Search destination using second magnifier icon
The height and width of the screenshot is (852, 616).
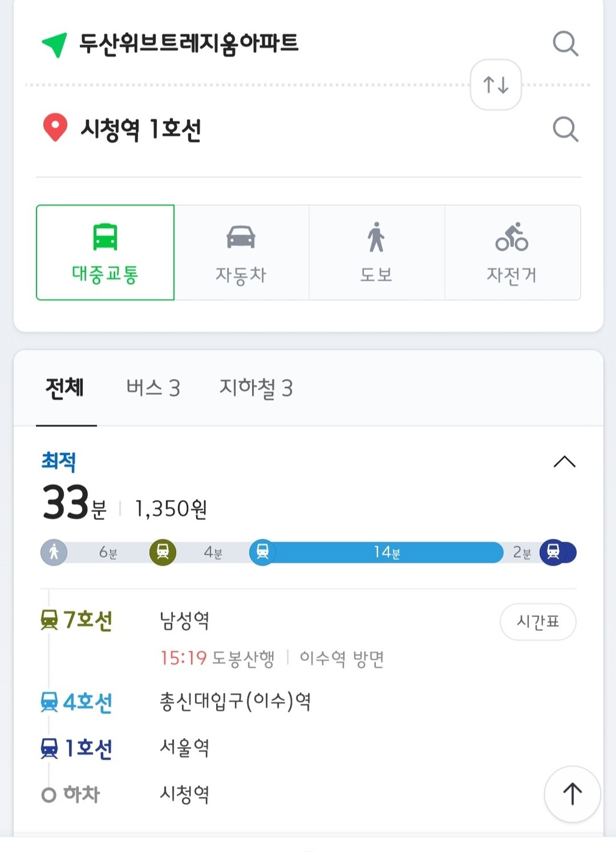pyautogui.click(x=565, y=129)
